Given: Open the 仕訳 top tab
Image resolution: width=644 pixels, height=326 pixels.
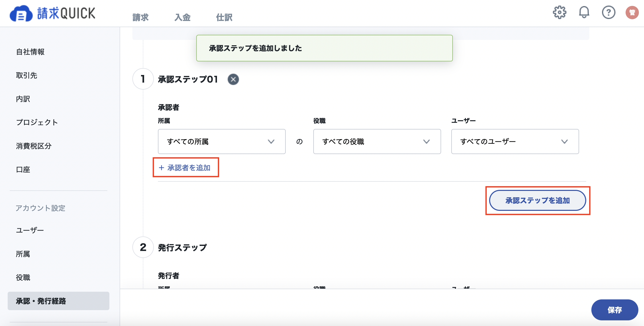Looking at the screenshot, I should point(224,17).
